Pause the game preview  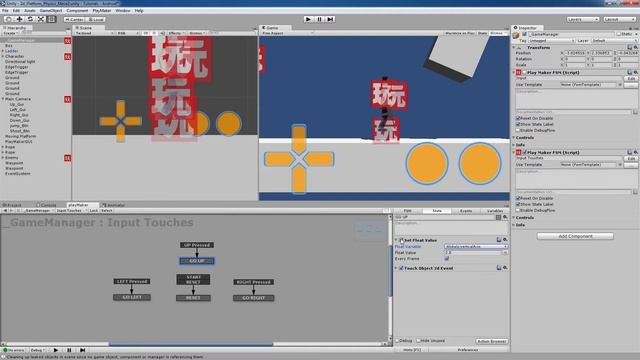pos(320,19)
